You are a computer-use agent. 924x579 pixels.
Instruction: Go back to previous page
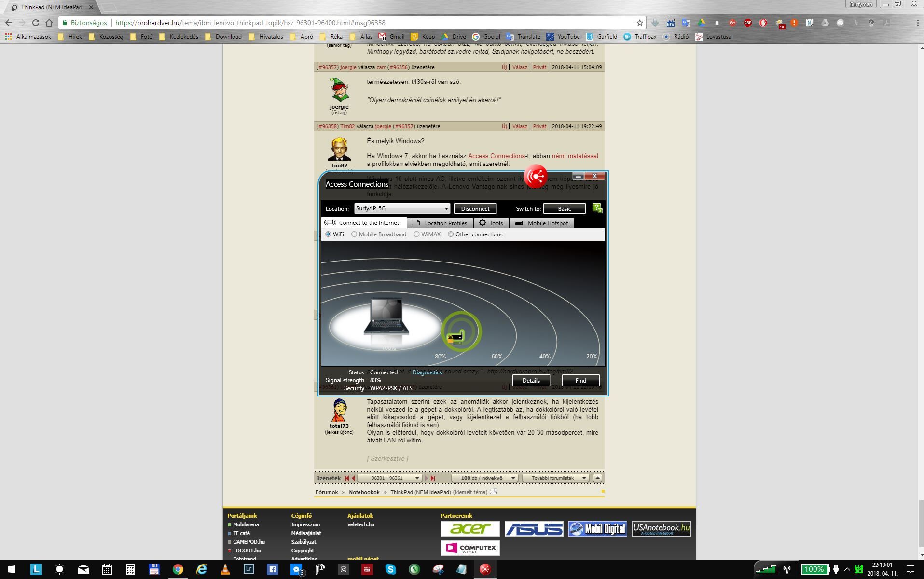9,23
